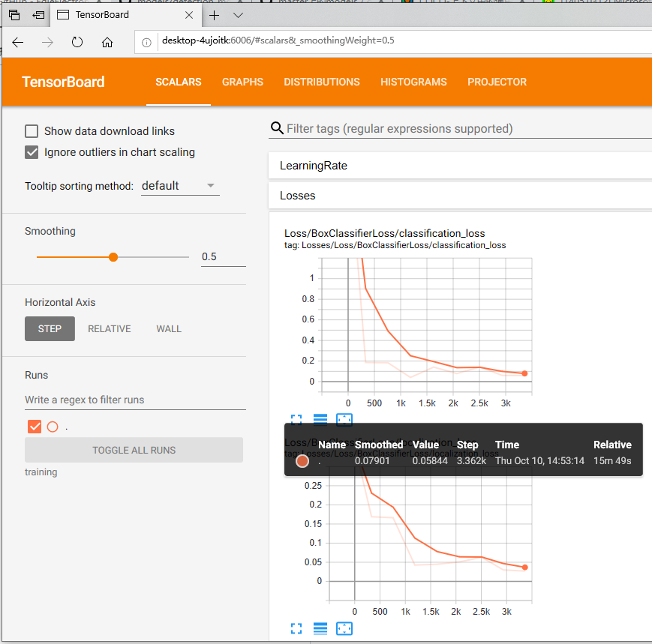Switch to the SCALARS tab

coord(179,82)
